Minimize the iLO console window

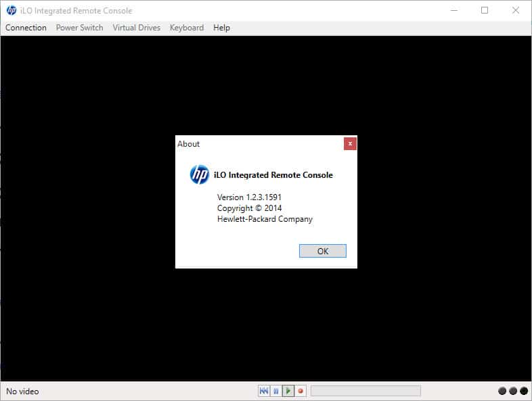(454, 11)
